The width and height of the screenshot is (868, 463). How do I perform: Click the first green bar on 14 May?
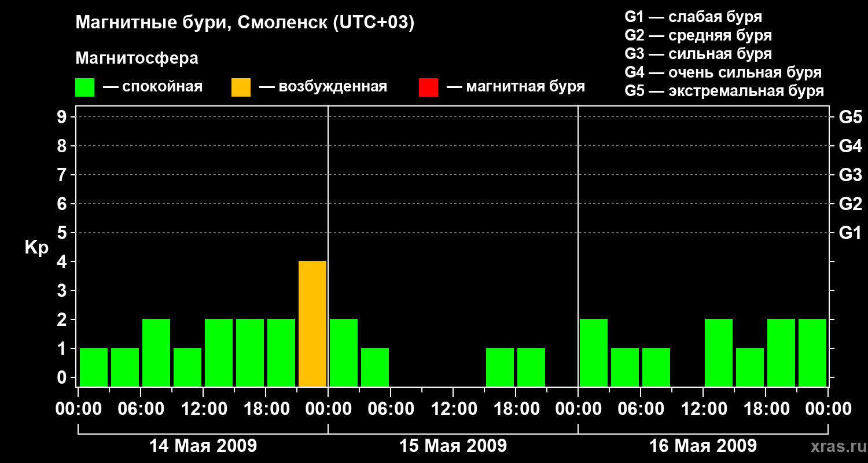click(x=94, y=367)
